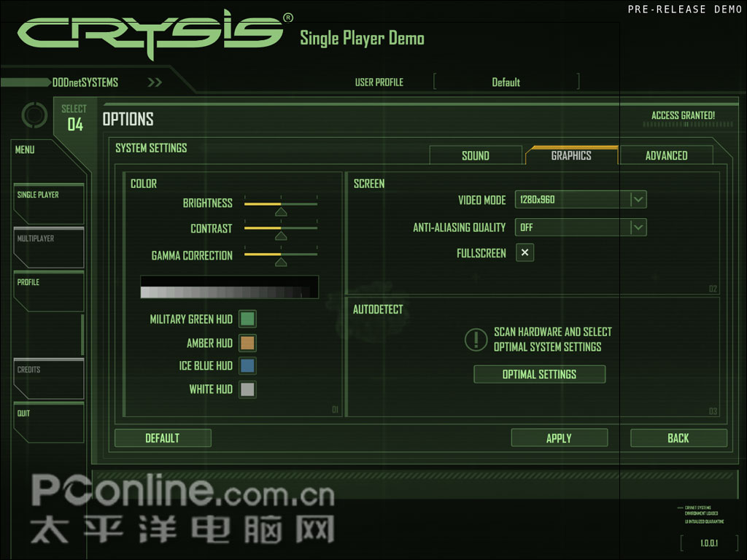Open the Advanced tab
Viewport: 747px width, 560px height.
point(666,155)
